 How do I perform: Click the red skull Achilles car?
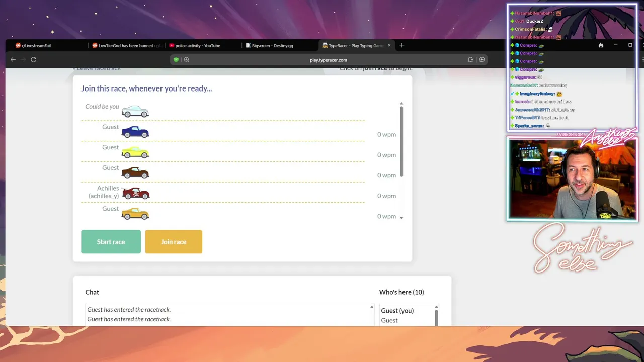pos(136,193)
